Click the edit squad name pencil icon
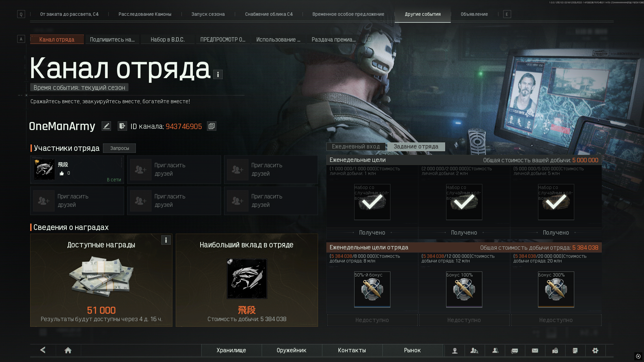Screen dimensions: 644x362 point(106,126)
